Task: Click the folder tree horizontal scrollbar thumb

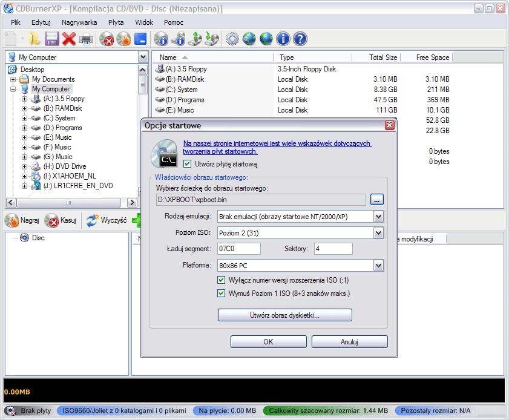Action: 68,203
